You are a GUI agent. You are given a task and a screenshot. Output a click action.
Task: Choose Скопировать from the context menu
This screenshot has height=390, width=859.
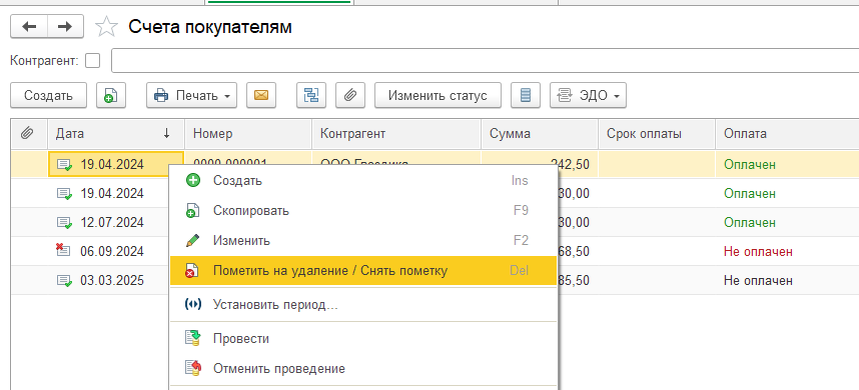(x=363, y=210)
